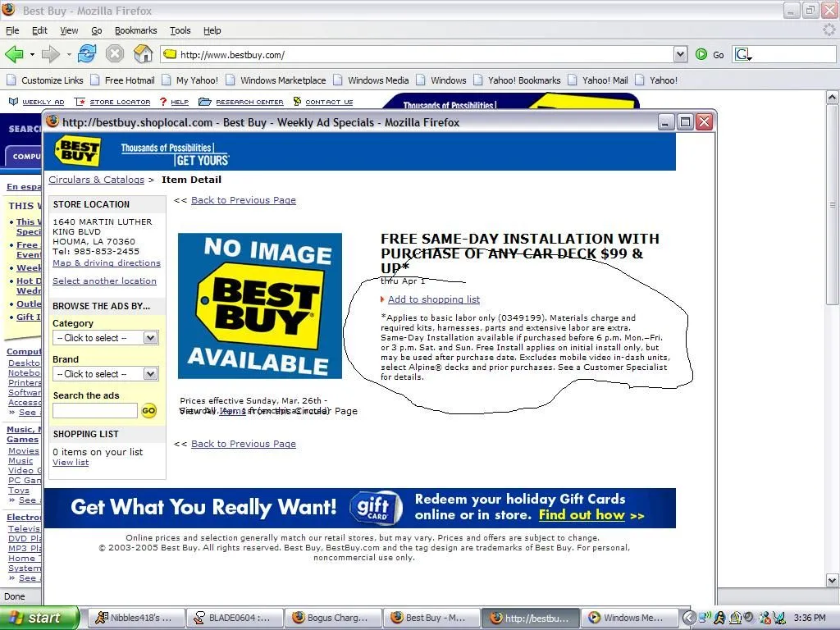Click the Search the ads text field
The height and width of the screenshot is (630, 840).
point(95,411)
